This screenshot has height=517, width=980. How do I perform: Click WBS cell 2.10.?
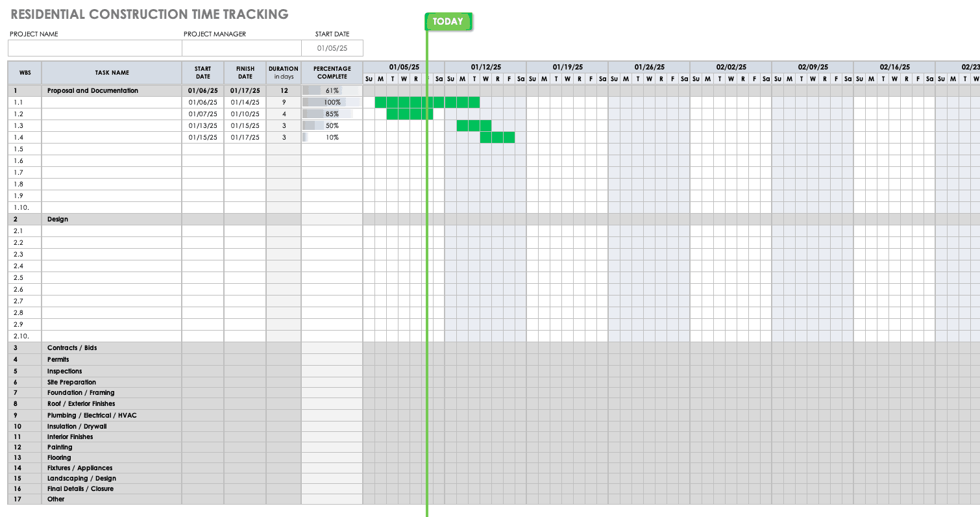[25, 336]
